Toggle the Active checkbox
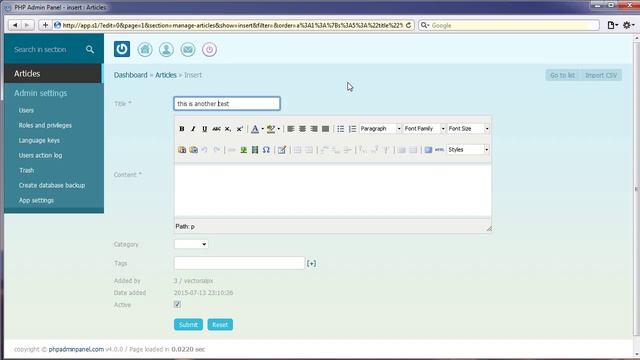The width and height of the screenshot is (640, 360). tap(177, 304)
